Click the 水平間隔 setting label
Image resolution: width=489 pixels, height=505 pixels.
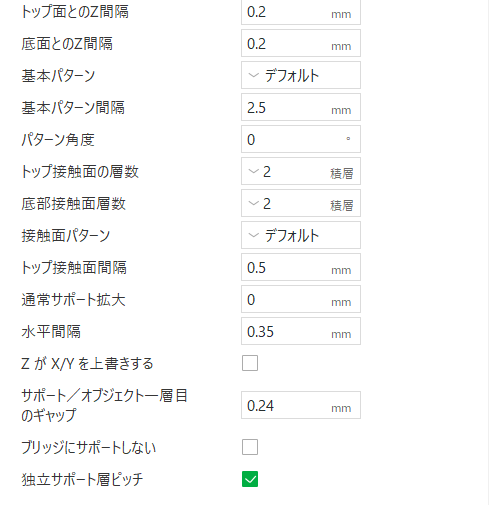(x=51, y=332)
